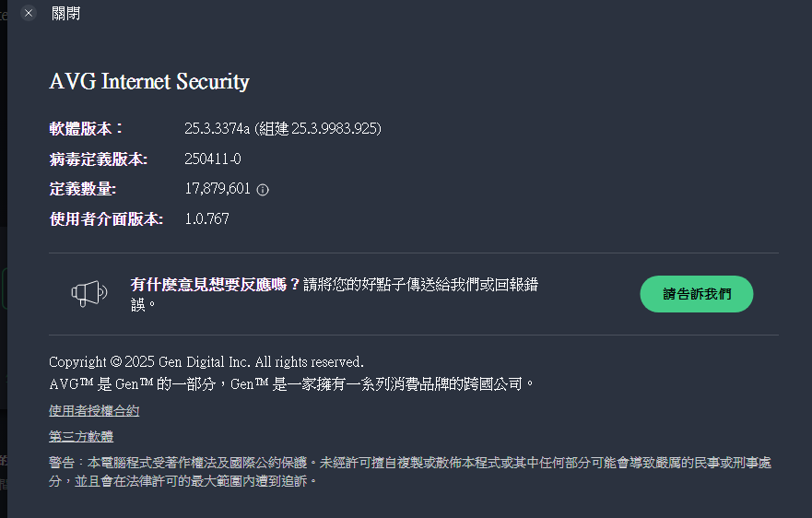Click the info icon beside 17,879,601
Image resolution: width=812 pixels, height=518 pixels.
tap(263, 190)
